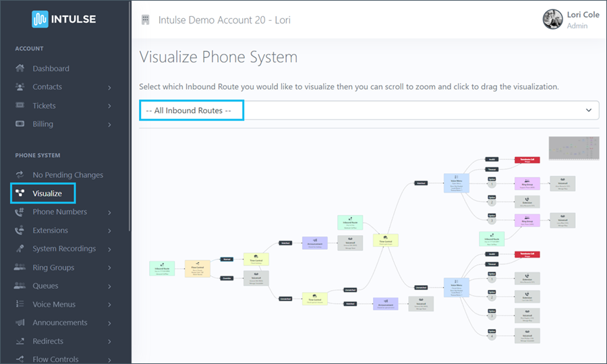Click the lower blue Voice Menu node
The width and height of the screenshot is (607, 364).
pyautogui.click(x=457, y=287)
